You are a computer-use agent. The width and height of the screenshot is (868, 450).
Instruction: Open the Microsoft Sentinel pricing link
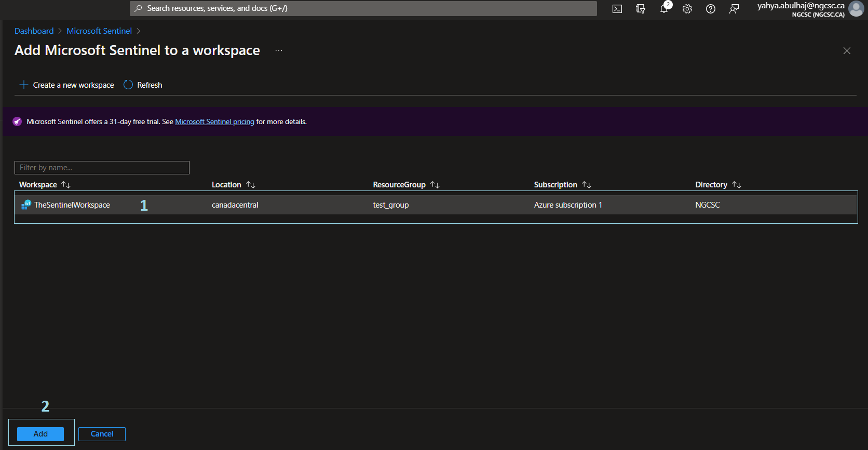[214, 121]
